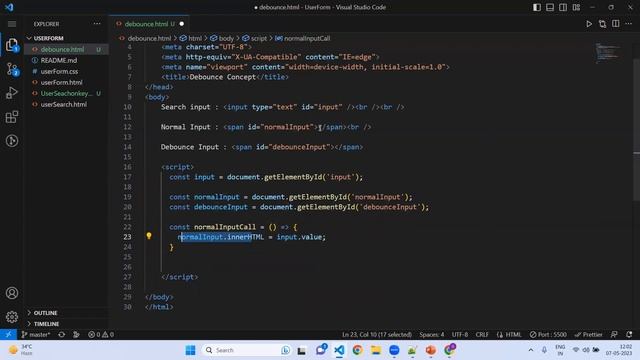Click the lightbulb code action on line 23

point(149,236)
